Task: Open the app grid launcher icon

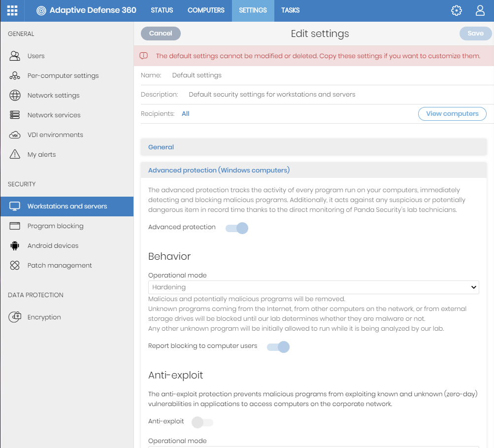Action: tap(12, 10)
